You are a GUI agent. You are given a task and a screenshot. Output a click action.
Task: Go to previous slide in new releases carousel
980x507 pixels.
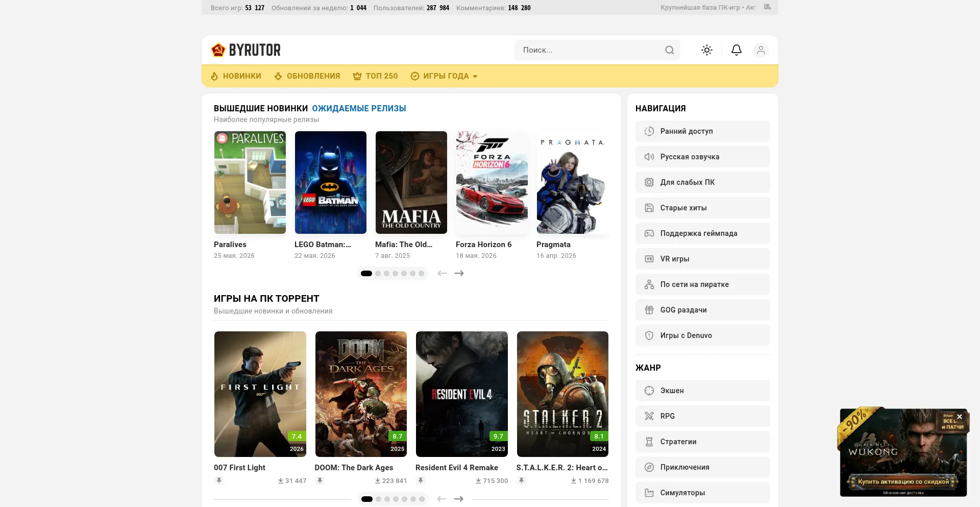(442, 273)
